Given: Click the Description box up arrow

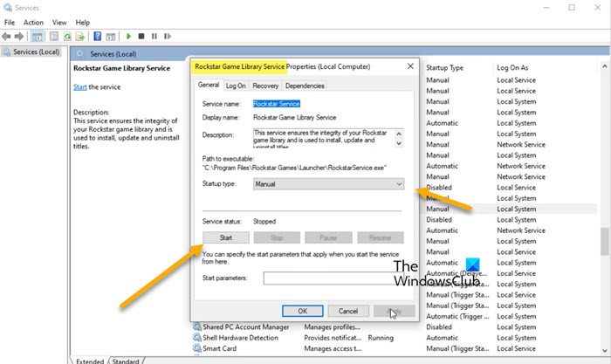Looking at the screenshot, I should [399, 134].
